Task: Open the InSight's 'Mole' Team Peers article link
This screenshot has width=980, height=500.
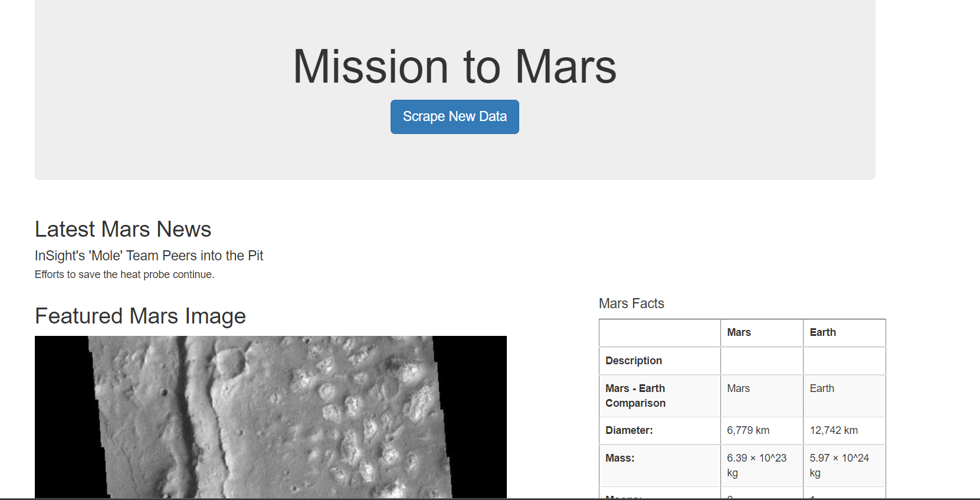Action: pos(149,256)
